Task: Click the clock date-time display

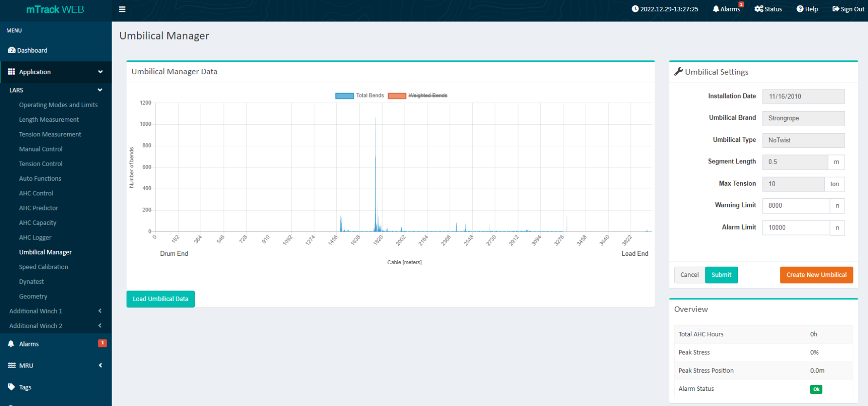Action: tap(665, 9)
